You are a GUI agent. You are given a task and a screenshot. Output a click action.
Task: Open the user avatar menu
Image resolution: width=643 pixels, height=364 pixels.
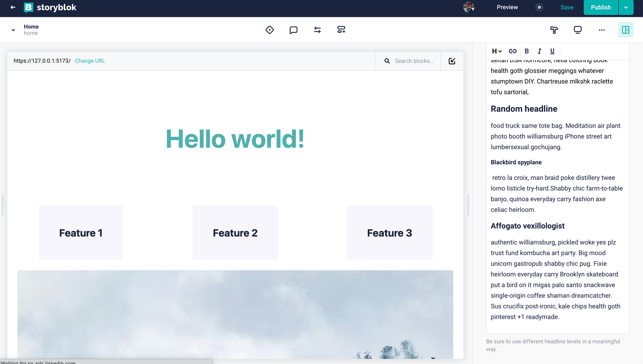469,7
